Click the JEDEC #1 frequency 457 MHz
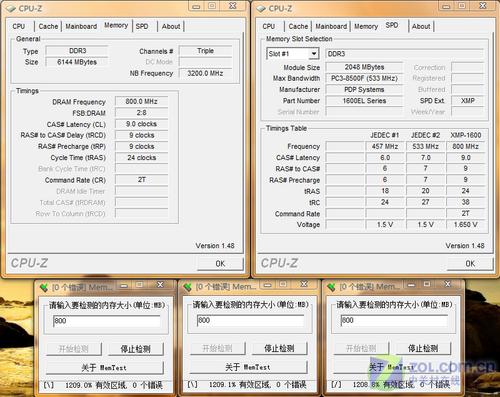The image size is (500, 397). click(385, 146)
